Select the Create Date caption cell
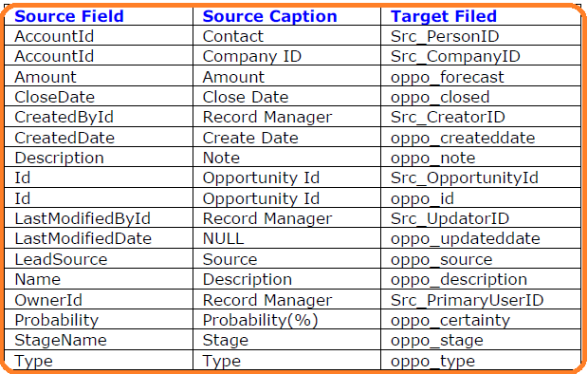The width and height of the screenshot is (588, 374). click(286, 138)
